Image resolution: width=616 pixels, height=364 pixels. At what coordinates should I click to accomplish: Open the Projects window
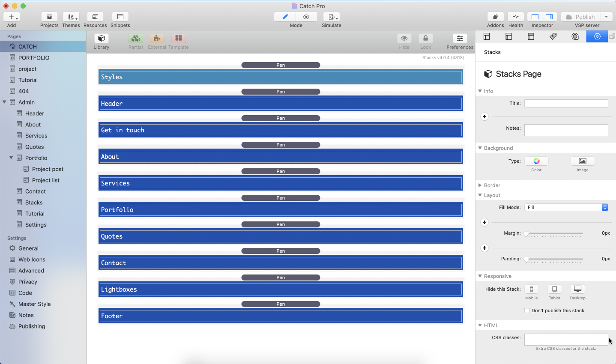point(49,17)
